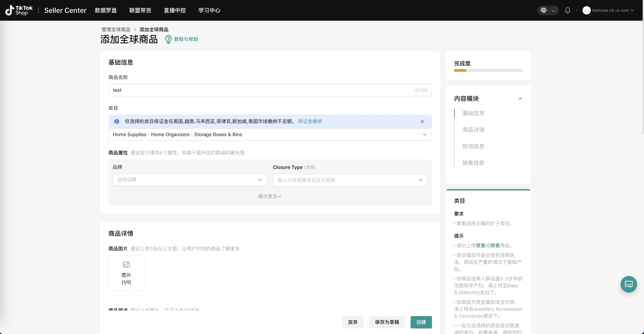Dismiss the deposit notice with the X
The height and width of the screenshot is (334, 644).
(x=422, y=121)
